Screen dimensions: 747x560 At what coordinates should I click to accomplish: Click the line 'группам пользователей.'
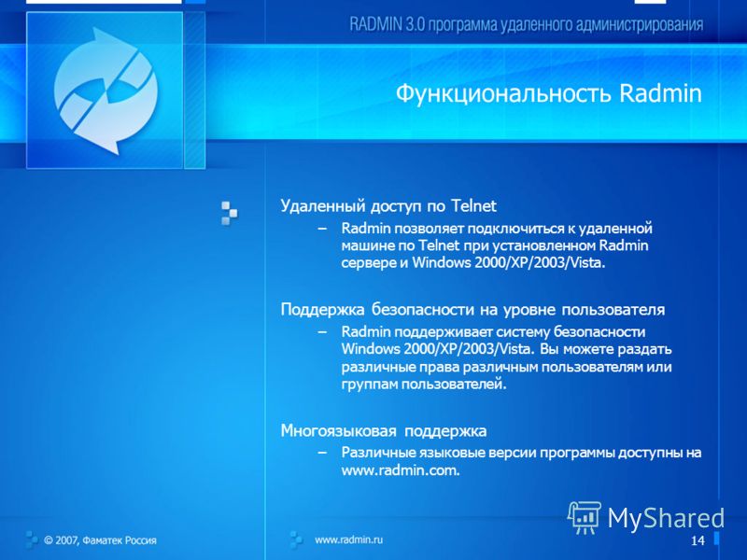pos(424,384)
